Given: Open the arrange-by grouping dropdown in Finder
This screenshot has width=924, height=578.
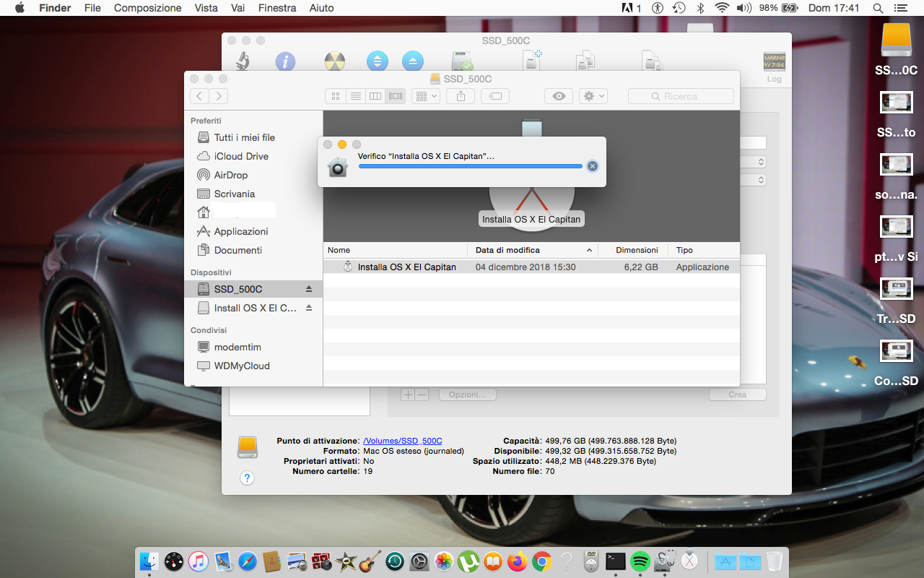Looking at the screenshot, I should tap(426, 96).
